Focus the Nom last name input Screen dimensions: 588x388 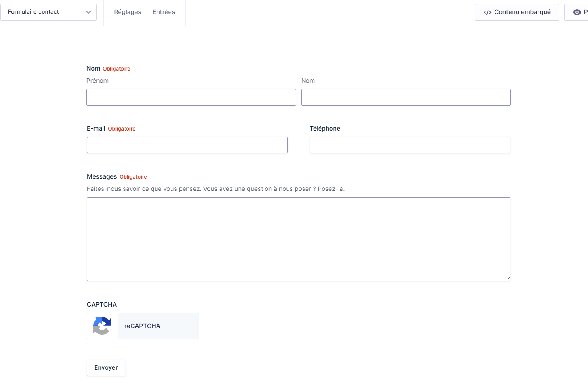406,97
